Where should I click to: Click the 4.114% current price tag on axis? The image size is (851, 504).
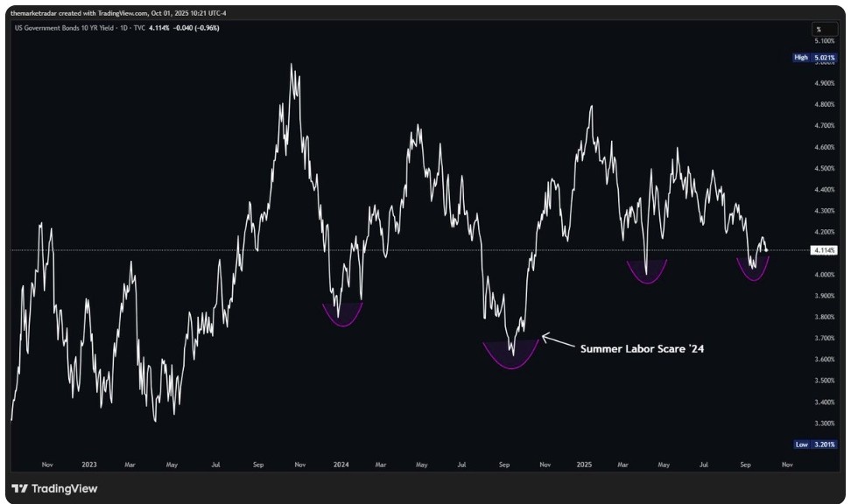[x=824, y=250]
